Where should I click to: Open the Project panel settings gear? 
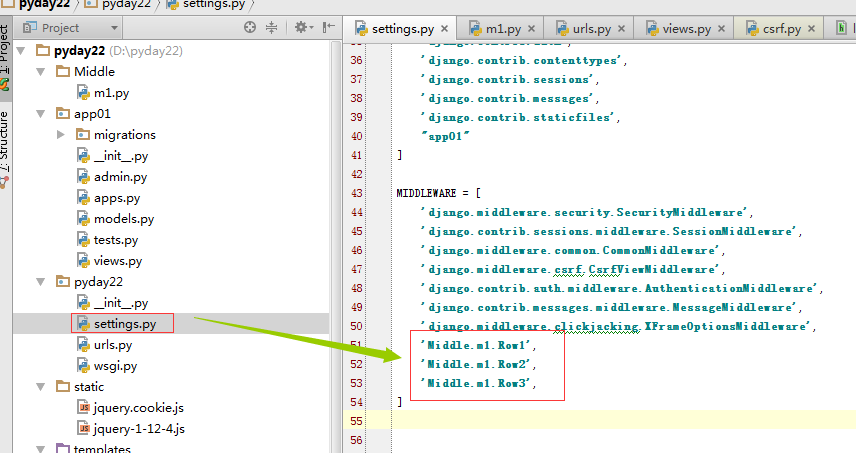tap(301, 28)
